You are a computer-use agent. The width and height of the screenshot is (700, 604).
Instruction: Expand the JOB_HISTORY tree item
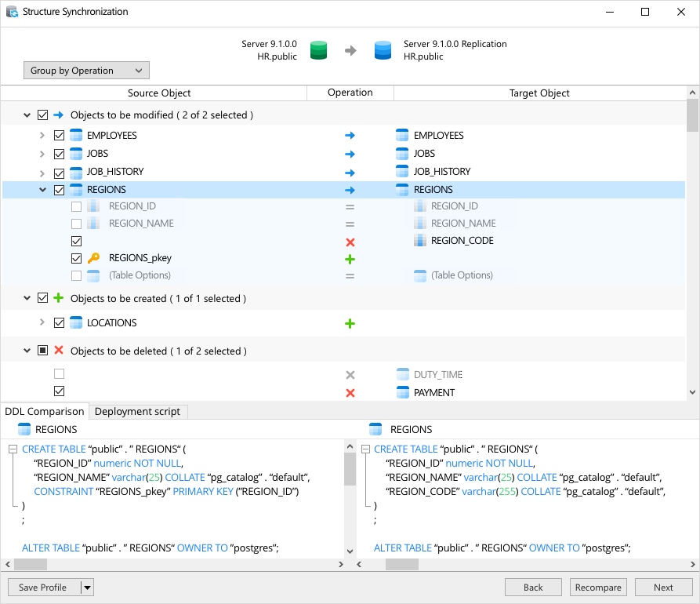43,171
